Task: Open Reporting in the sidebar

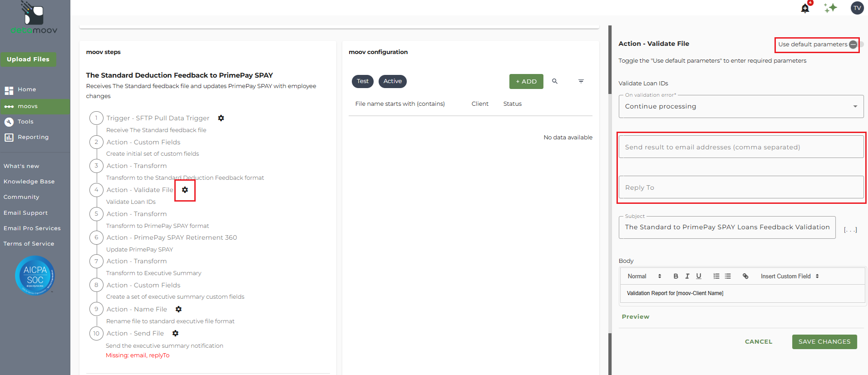Action: (x=33, y=137)
